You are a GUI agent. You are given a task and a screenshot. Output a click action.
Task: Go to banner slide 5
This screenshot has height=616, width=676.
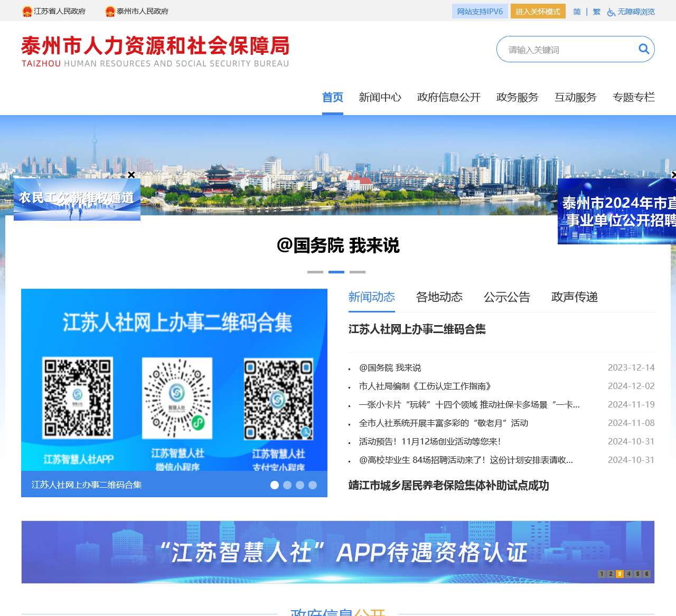[x=637, y=574]
